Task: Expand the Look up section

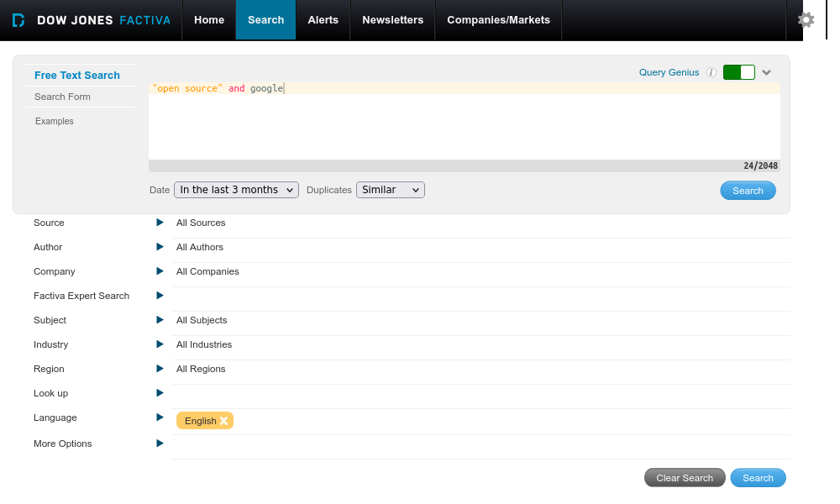Action: coord(160,393)
